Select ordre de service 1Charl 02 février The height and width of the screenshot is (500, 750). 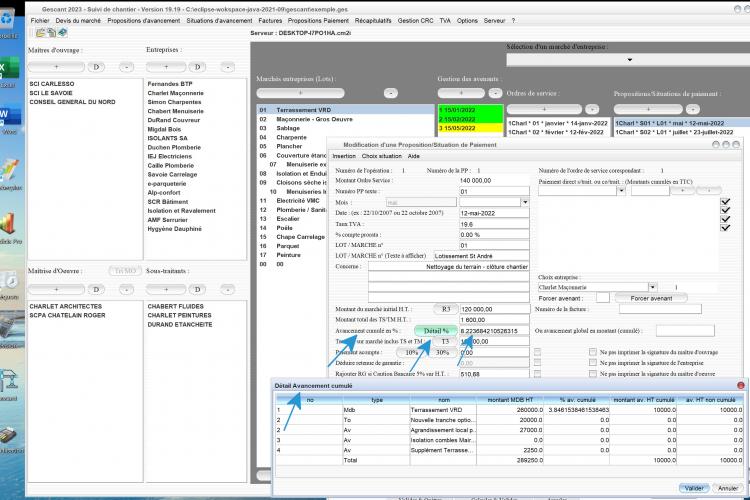(x=558, y=132)
